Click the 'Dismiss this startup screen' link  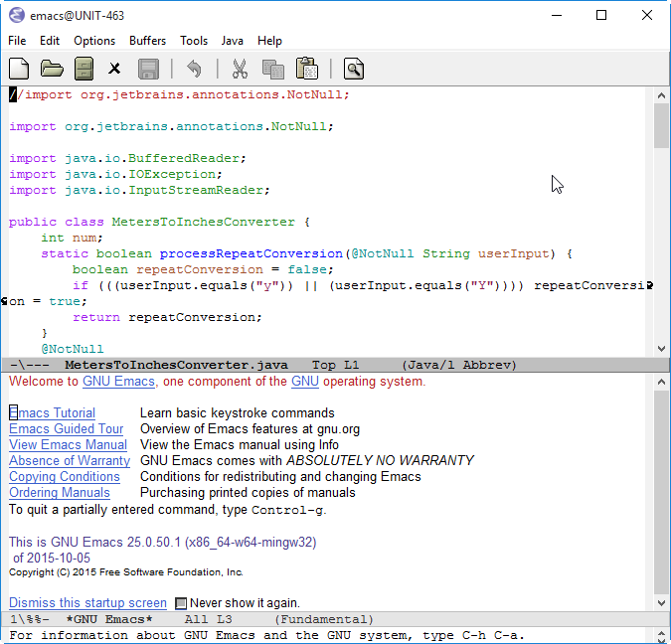tap(87, 603)
